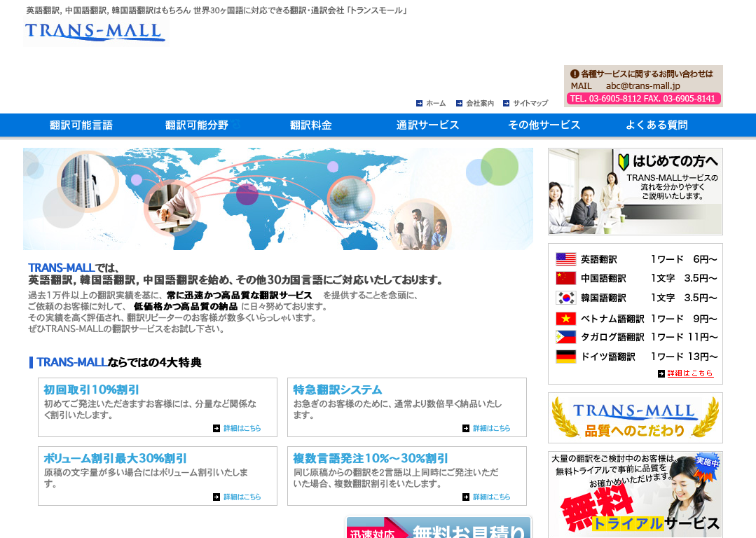Click the arrow icon beside サイトマップ
The height and width of the screenshot is (538, 756).
[507, 103]
